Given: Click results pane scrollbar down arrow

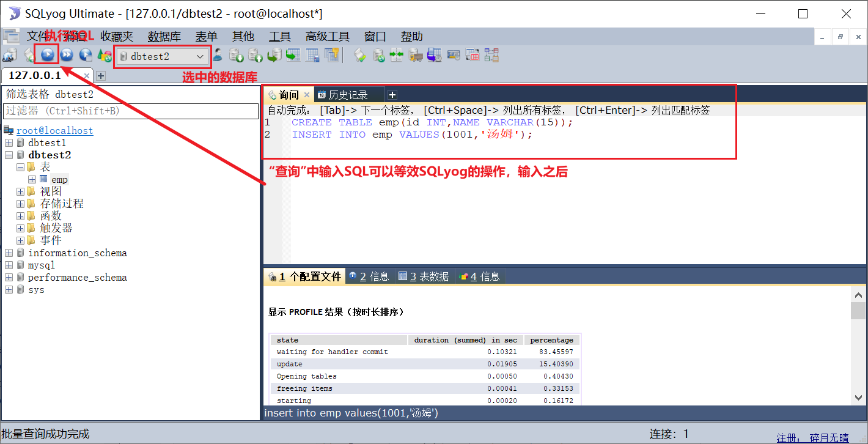Looking at the screenshot, I should (858, 398).
